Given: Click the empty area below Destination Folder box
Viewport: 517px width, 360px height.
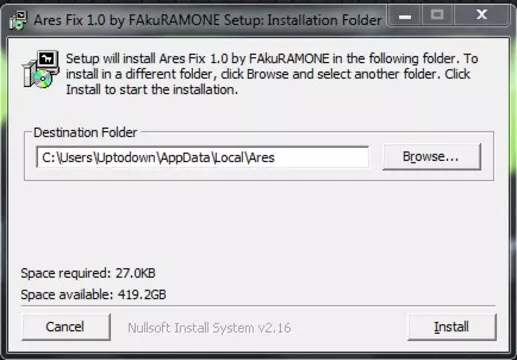Looking at the screenshot, I should (258, 223).
